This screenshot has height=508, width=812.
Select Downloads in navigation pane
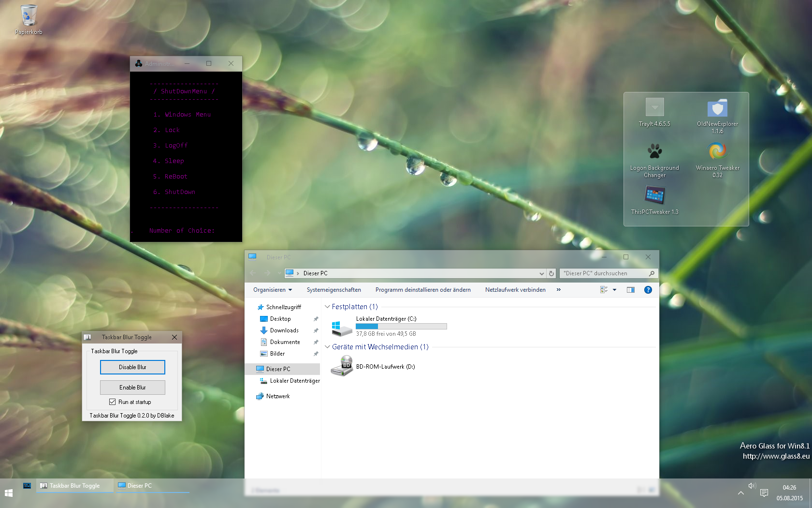tap(284, 330)
